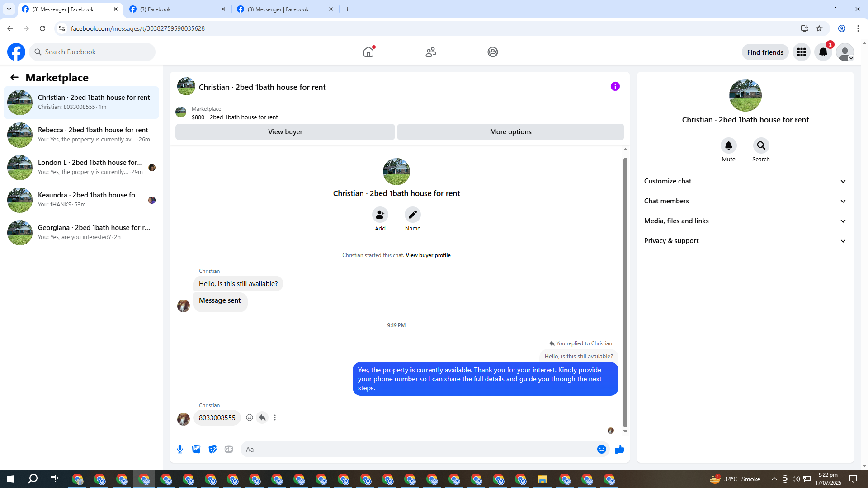Open conversation information icon

[615, 86]
